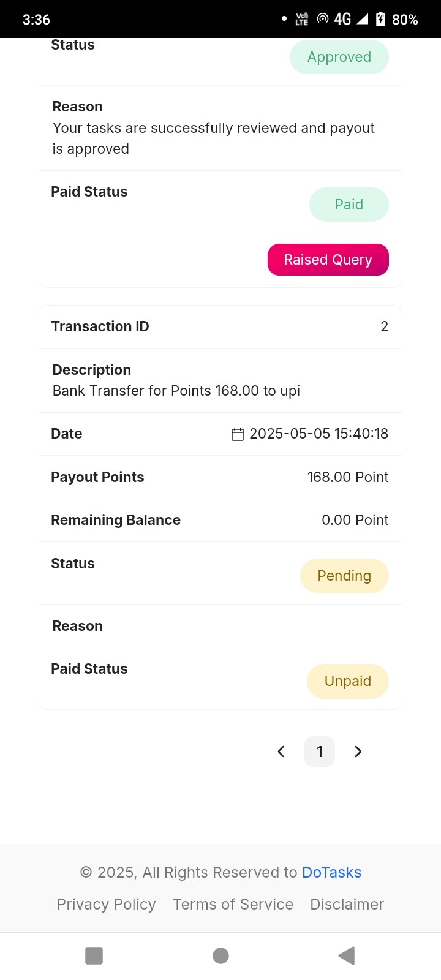Open Terms of Service
Screen dimensions: 441x980
coord(233,904)
